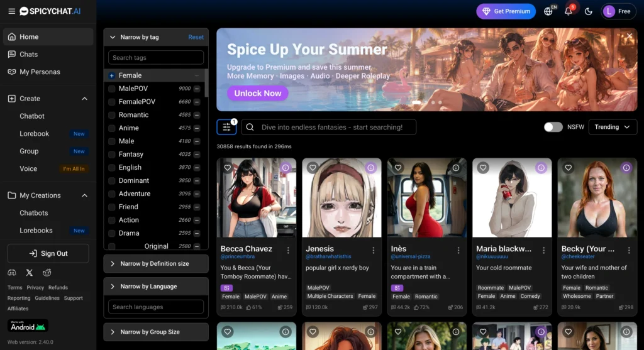Reset the tag filters
The image size is (644, 350).
coord(196,37)
